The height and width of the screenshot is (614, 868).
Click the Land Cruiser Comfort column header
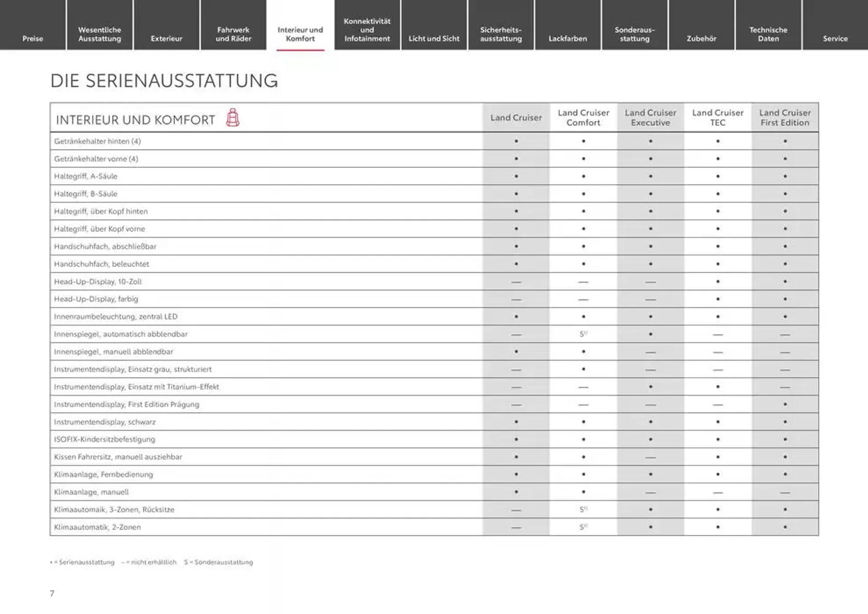[583, 118]
